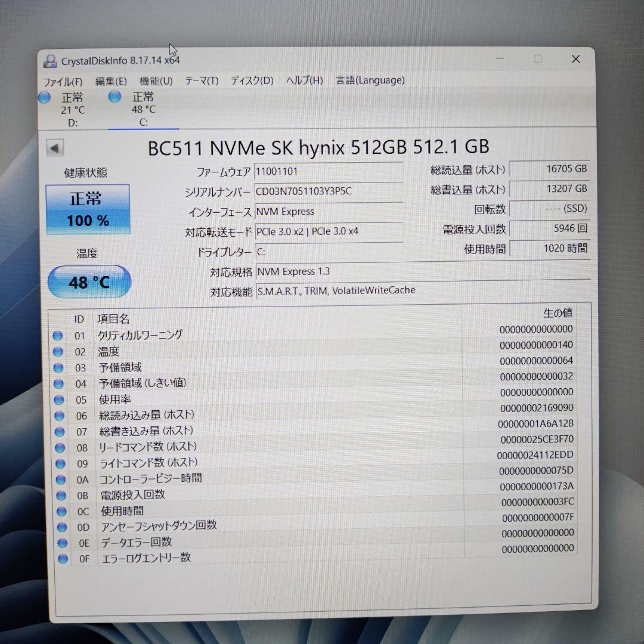The width and height of the screenshot is (644, 644).
Task: Select the 総読み込み量 (ホスト) row
Action: [315, 413]
